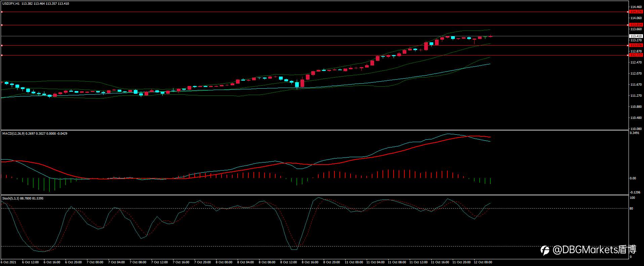Click the white 113.410 current price tag
The image size is (644, 266).
tap(636, 36)
